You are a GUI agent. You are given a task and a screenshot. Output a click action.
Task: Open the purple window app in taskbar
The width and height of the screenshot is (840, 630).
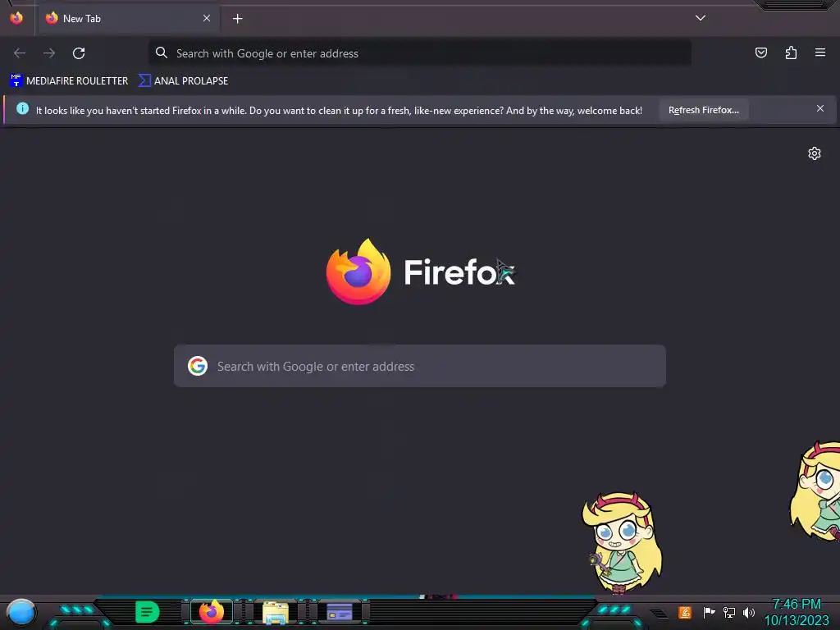[339, 612]
